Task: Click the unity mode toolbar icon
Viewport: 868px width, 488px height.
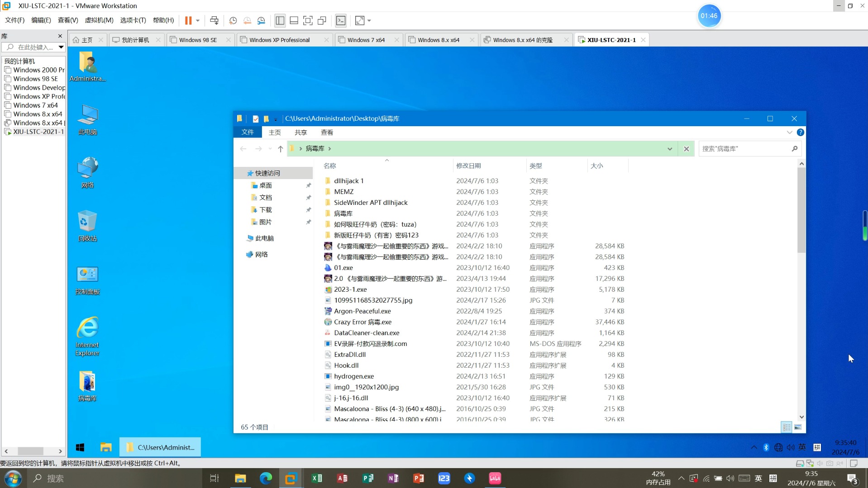Action: pyautogui.click(x=322, y=20)
